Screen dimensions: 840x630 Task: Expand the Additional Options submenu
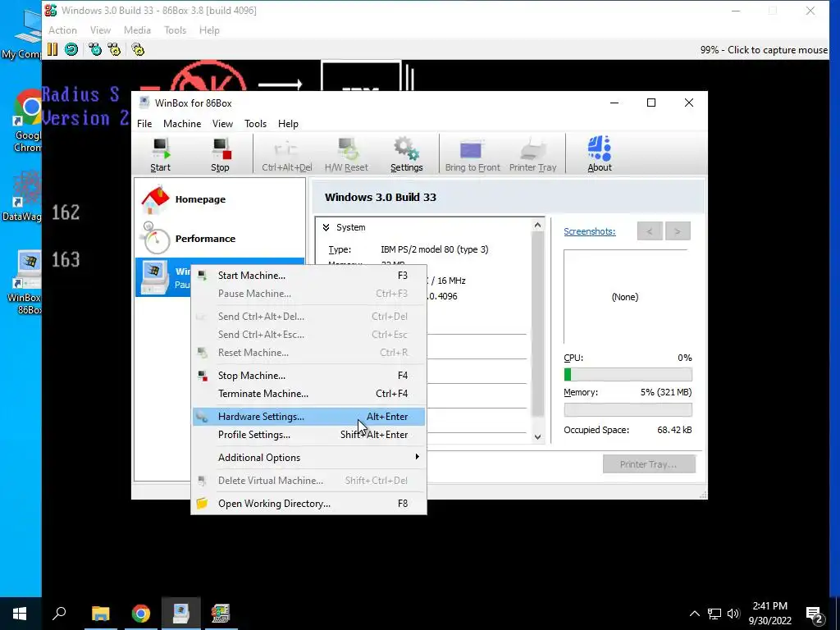click(x=309, y=458)
